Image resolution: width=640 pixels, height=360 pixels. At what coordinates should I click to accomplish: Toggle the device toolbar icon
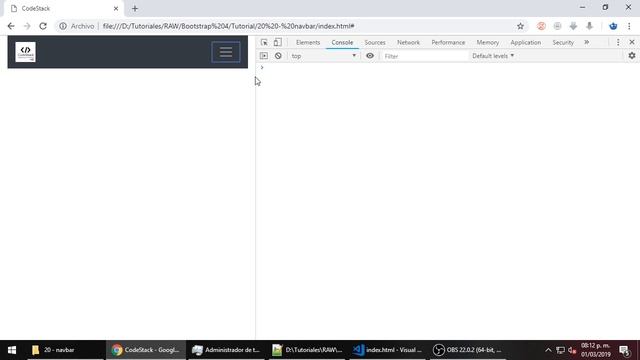(x=278, y=42)
